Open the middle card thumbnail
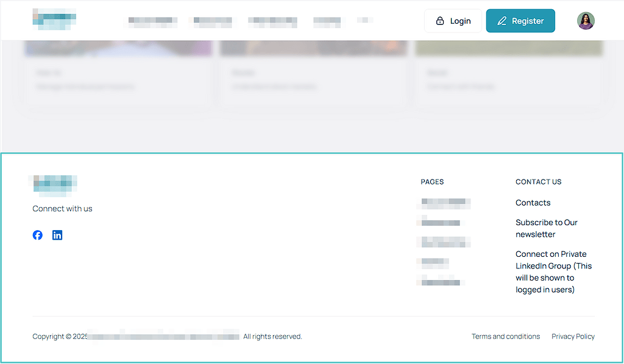Image resolution: width=624 pixels, height=364 pixels. click(313, 46)
